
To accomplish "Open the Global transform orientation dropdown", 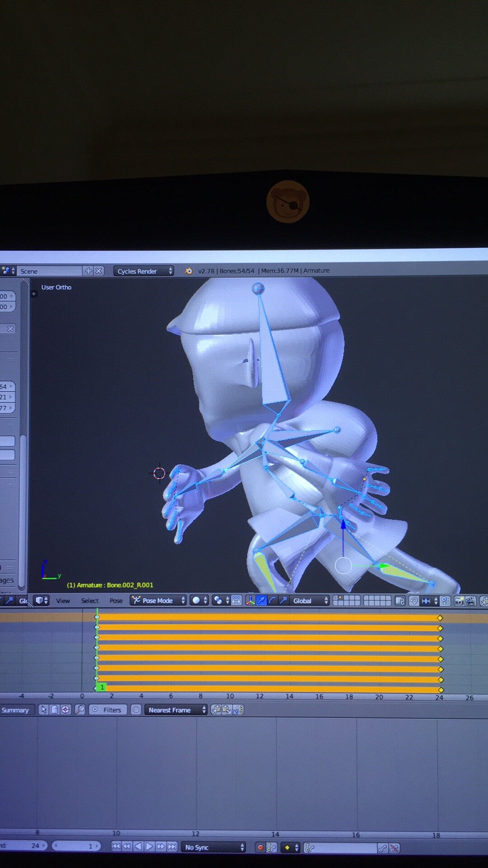I will click(310, 600).
